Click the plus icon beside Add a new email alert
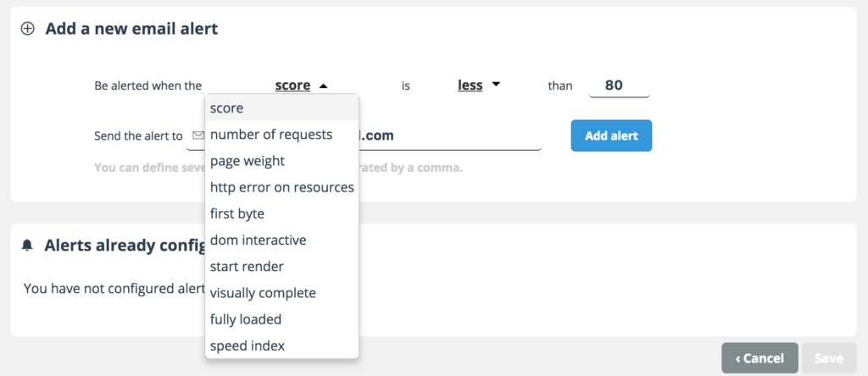868x376 pixels. pos(28,29)
